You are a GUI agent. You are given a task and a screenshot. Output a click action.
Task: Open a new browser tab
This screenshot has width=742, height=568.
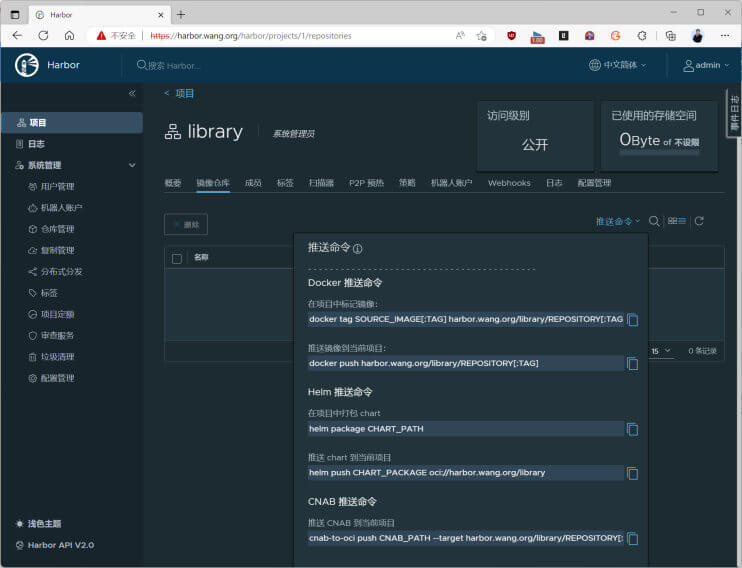[181, 15]
